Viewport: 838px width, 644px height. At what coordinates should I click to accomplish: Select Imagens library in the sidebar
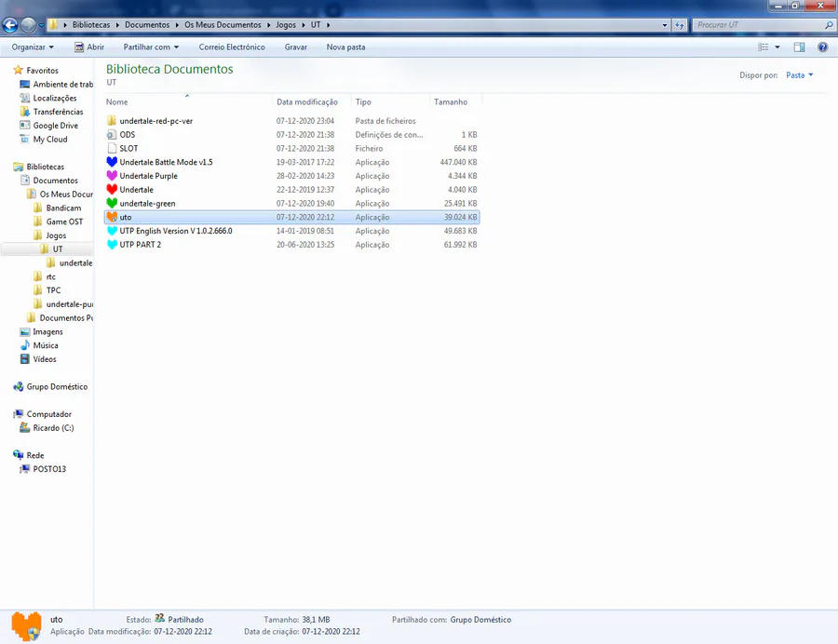pos(42,331)
